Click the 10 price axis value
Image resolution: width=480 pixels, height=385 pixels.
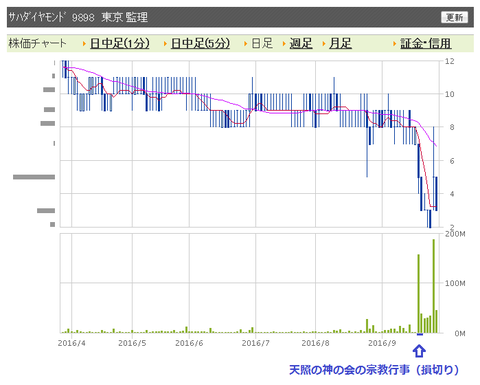[x=449, y=94]
